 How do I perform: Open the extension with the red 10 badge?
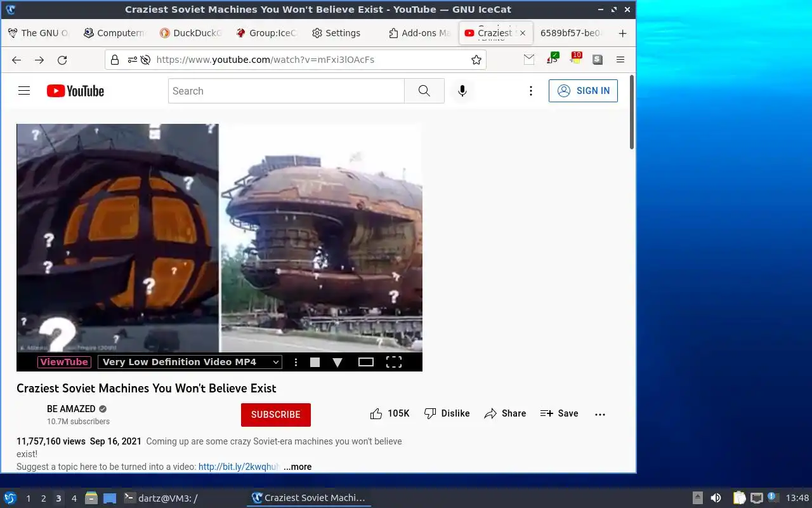pyautogui.click(x=575, y=58)
